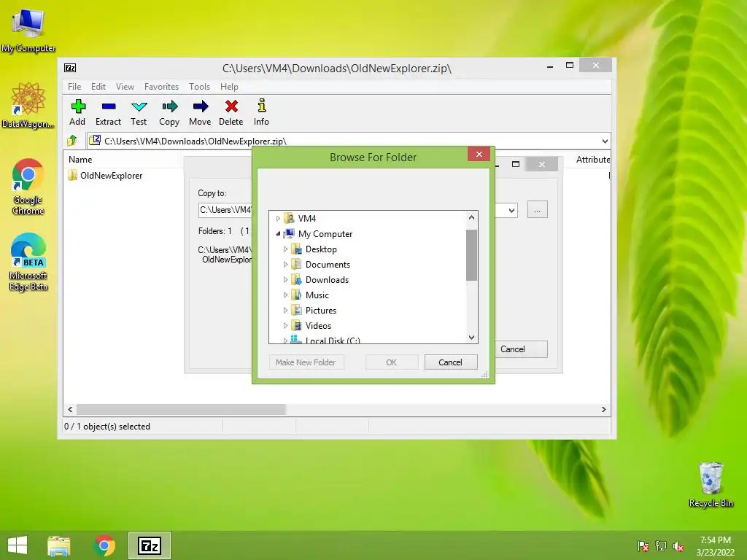This screenshot has height=560, width=747.
Task: Select VM4 folder in the tree
Action: pyautogui.click(x=307, y=219)
